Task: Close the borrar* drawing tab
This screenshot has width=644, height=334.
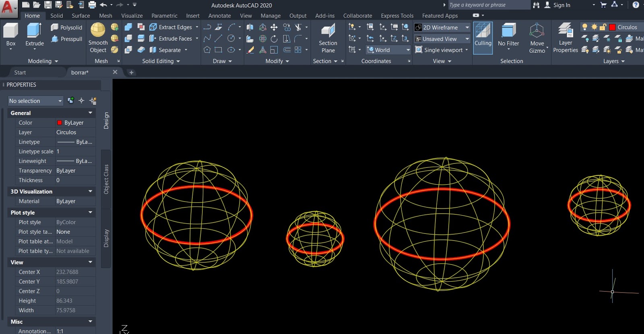Action: pyautogui.click(x=115, y=72)
